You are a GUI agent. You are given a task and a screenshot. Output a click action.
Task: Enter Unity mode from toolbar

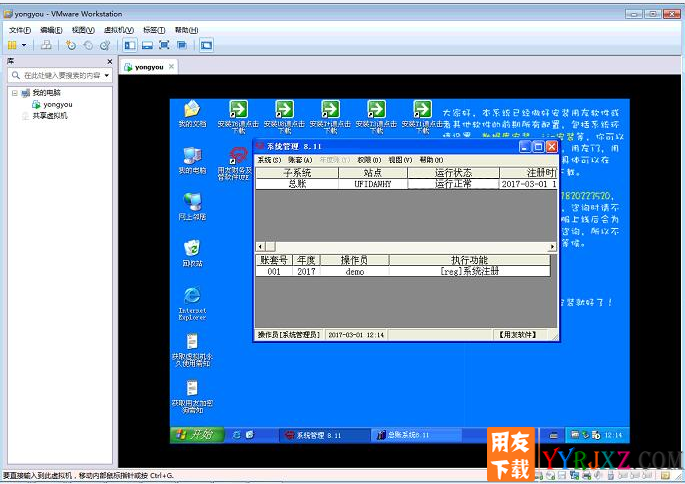(x=182, y=45)
